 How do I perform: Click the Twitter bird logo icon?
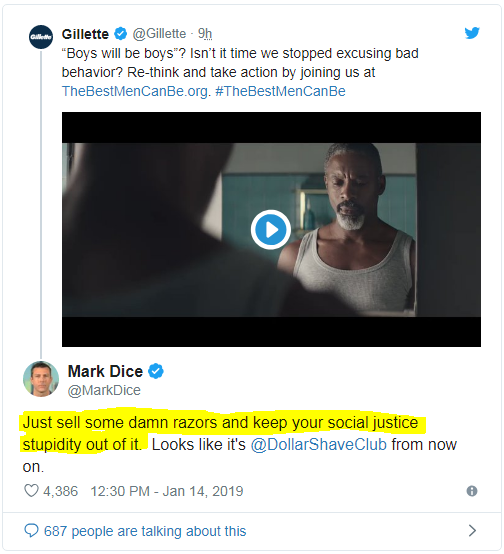click(472, 33)
